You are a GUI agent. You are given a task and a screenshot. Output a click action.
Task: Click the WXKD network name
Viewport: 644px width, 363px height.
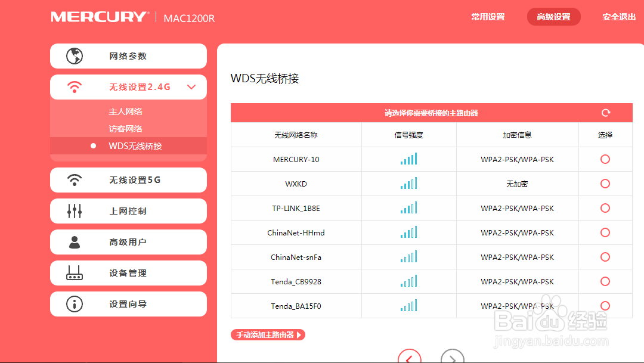pos(296,184)
